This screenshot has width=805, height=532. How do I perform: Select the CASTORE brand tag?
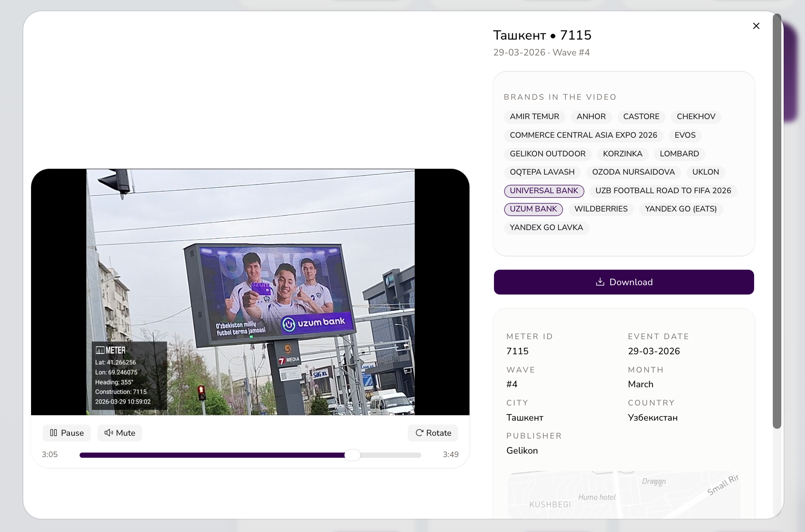[x=641, y=117]
